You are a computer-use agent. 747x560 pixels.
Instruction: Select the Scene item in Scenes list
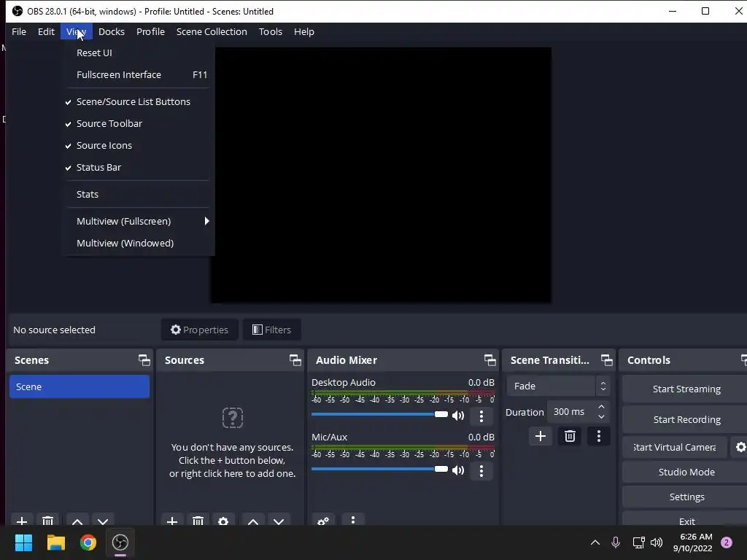pyautogui.click(x=80, y=386)
